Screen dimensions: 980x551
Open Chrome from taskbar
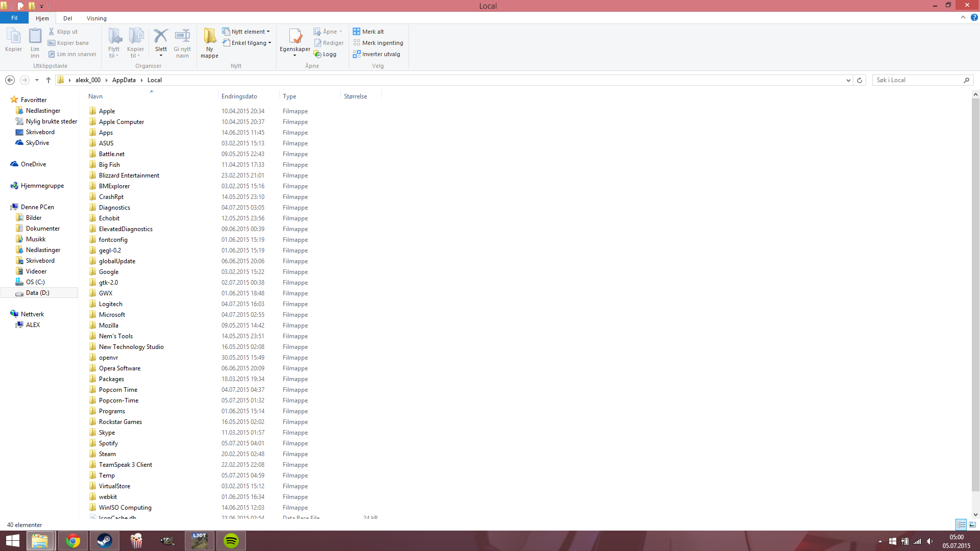(x=72, y=541)
